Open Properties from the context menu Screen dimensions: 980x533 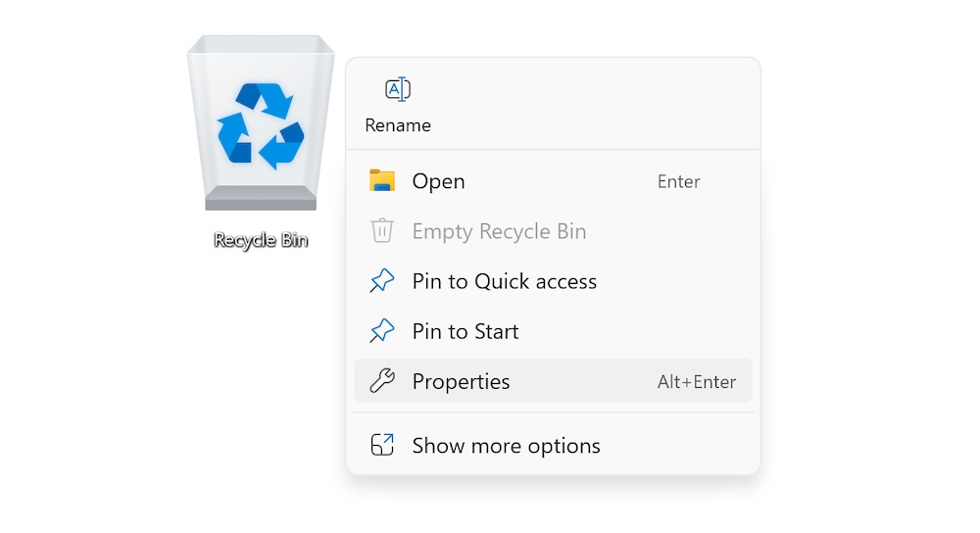(x=461, y=381)
